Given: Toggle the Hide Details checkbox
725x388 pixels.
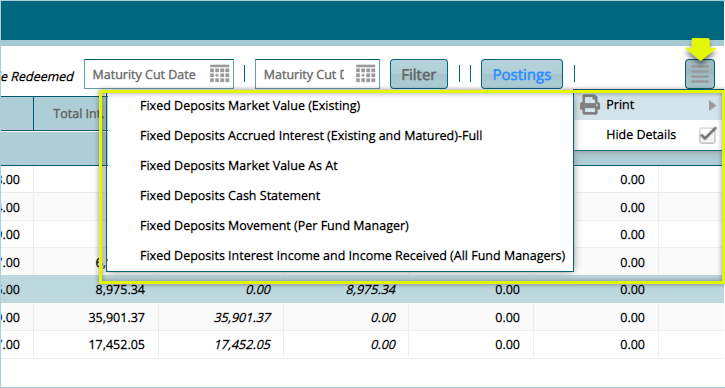Looking at the screenshot, I should tap(707, 135).
